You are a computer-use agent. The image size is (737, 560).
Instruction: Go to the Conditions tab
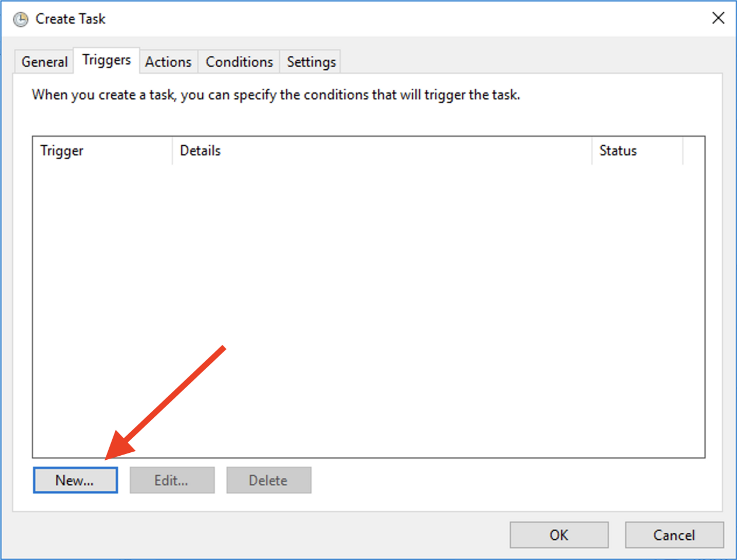click(x=239, y=62)
